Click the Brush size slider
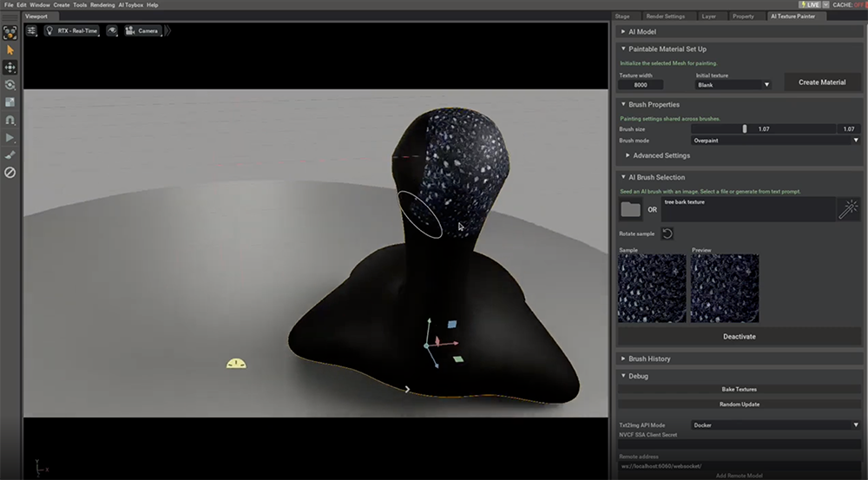The width and height of the screenshot is (868, 480). 744,129
